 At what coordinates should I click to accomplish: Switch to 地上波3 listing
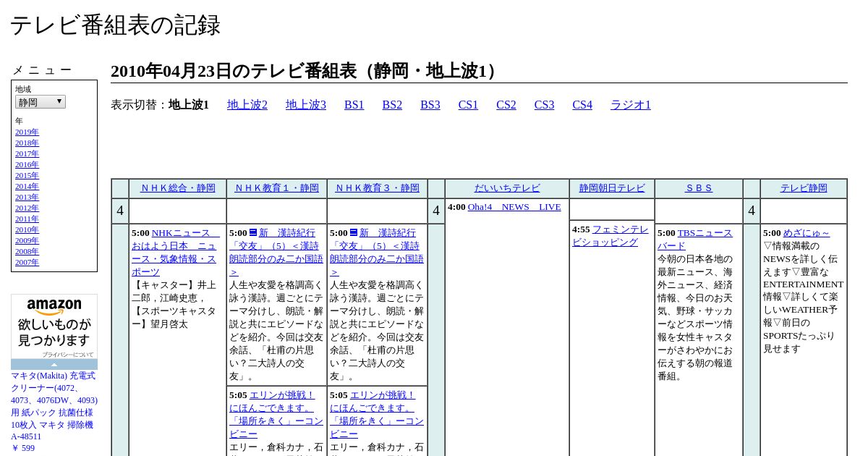306,105
